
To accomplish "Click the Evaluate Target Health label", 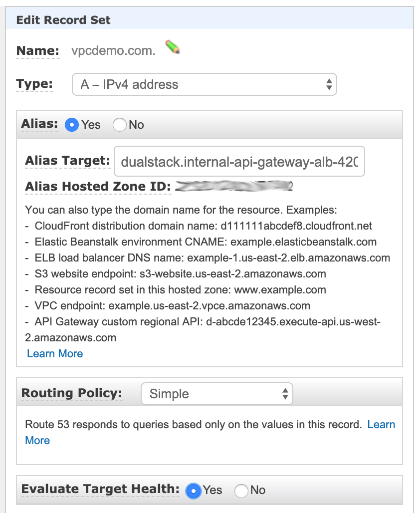I will (x=100, y=489).
